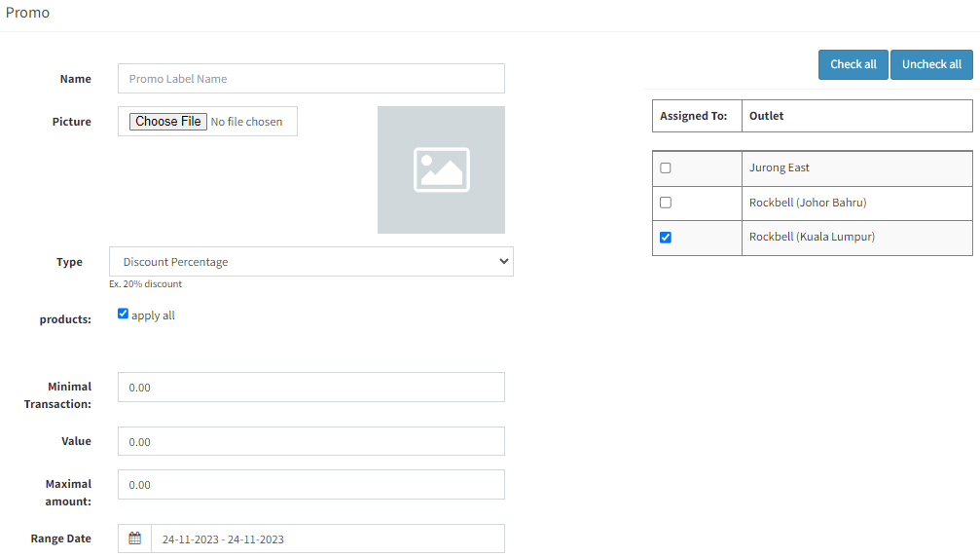
Task: Click the calendar icon beside Range Date
Action: point(135,538)
